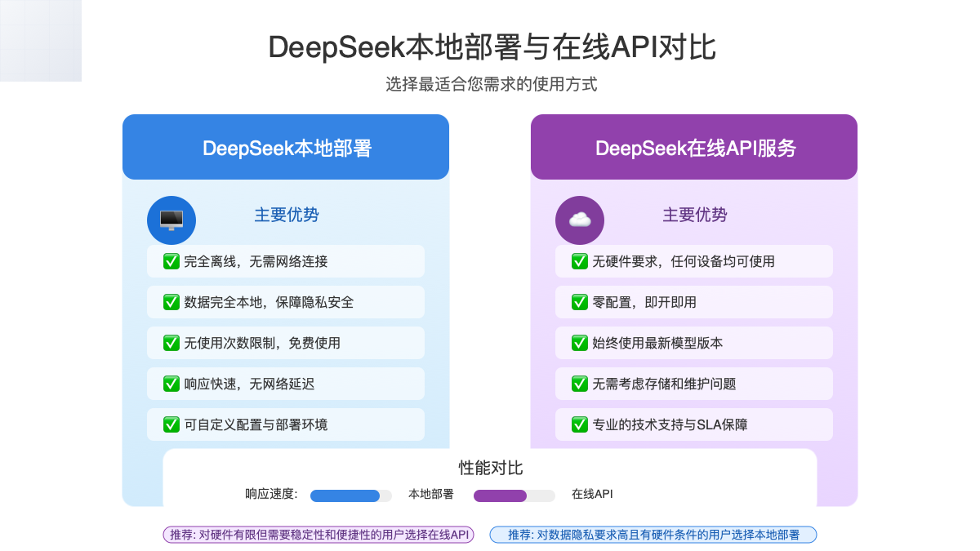The image size is (980, 551).
Task: Click the text 无需考虑存储和维护问题
Action: [664, 384]
